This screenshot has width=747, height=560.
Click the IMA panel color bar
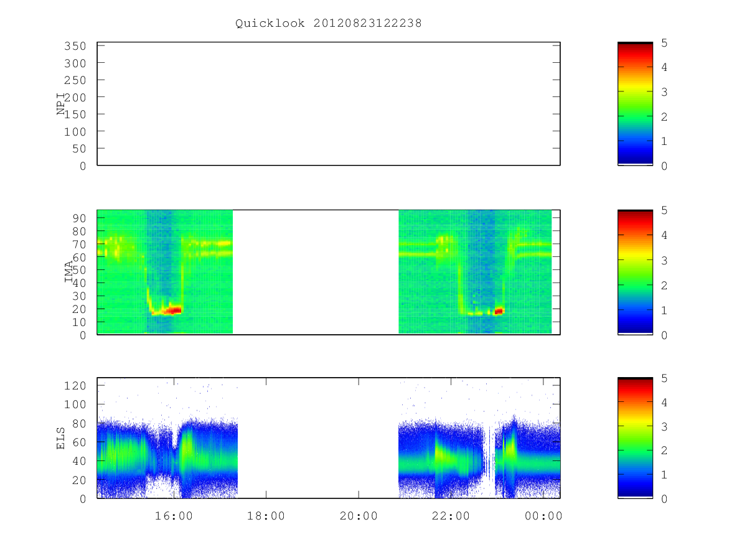click(x=635, y=273)
